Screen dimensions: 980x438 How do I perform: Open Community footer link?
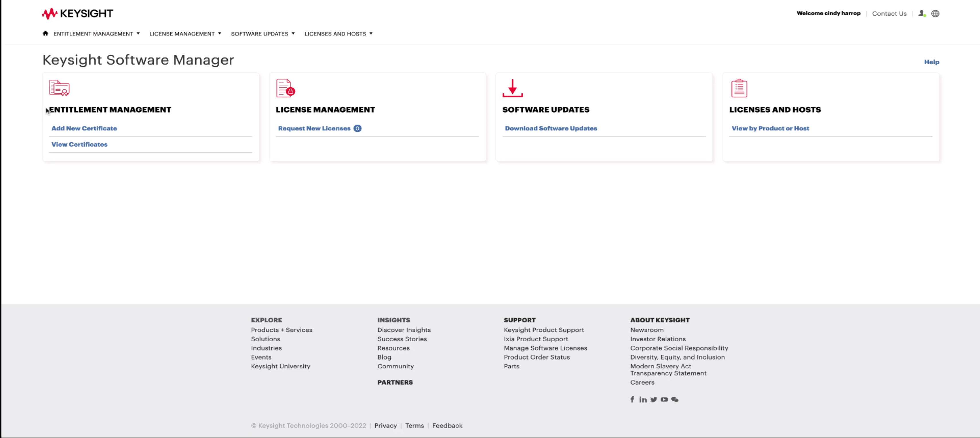coord(395,367)
